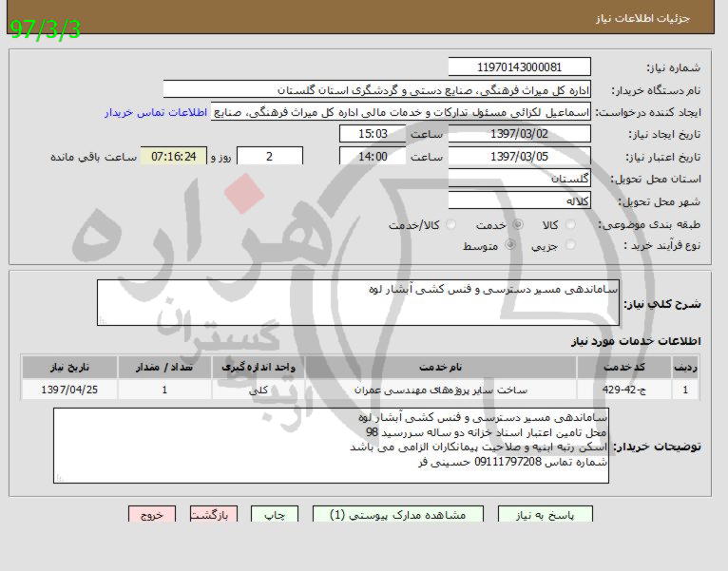
Task: Click the نام دستگاه خریدار label
Action: 656,90
